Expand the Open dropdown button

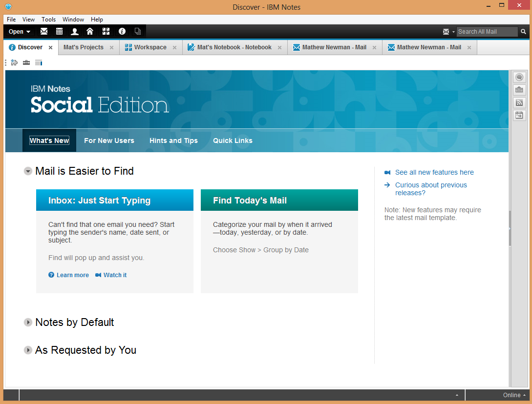point(20,32)
